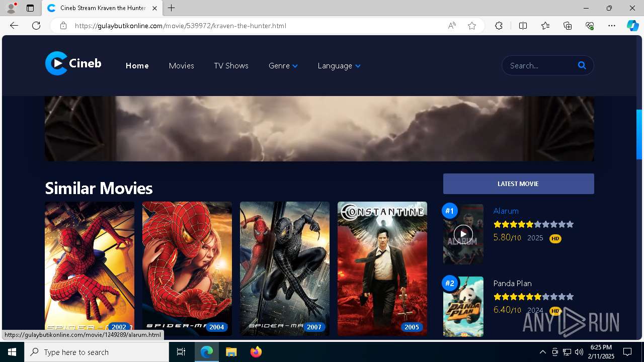Open Microsoft Edge in taskbar

tap(207, 352)
